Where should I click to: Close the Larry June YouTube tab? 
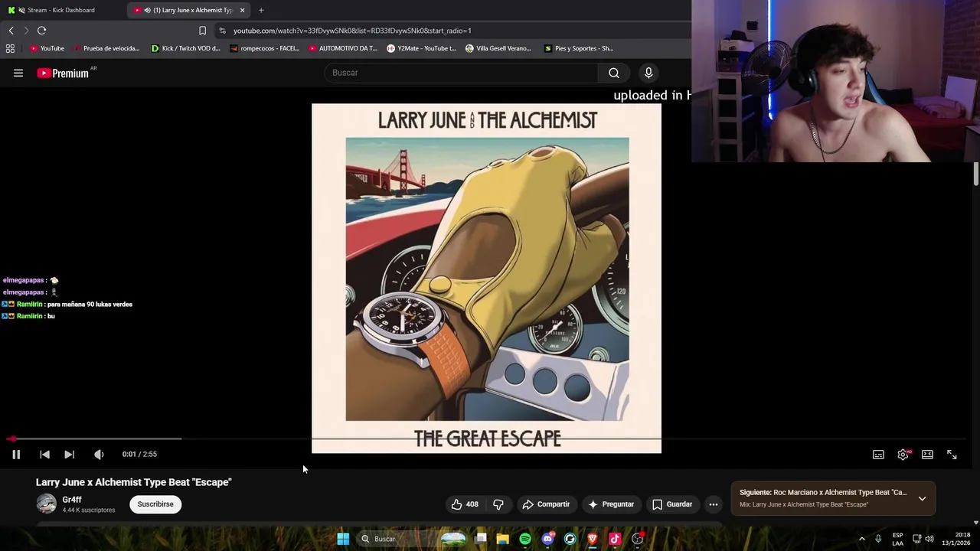pyautogui.click(x=243, y=10)
